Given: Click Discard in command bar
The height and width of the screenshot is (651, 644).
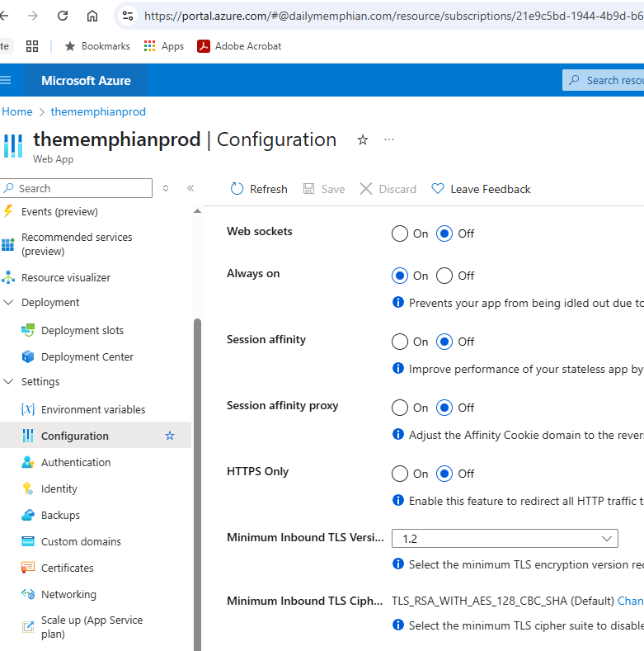Looking at the screenshot, I should click(x=388, y=189).
